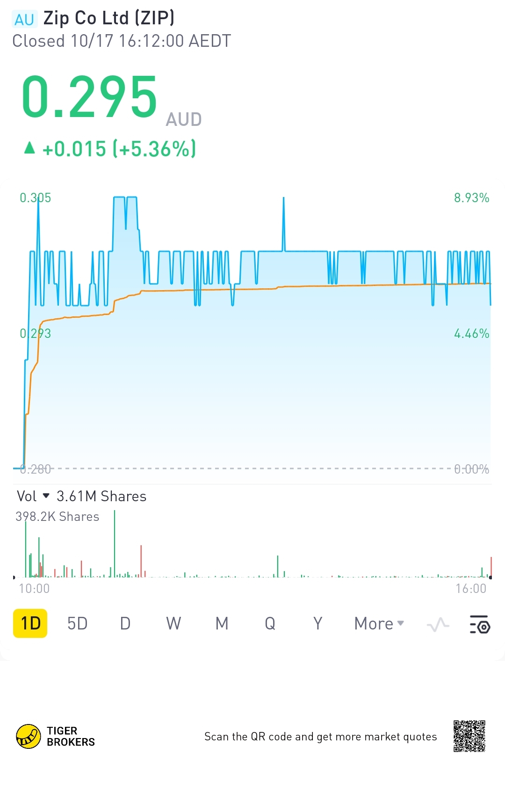Open the More timeframes dropdown

pyautogui.click(x=379, y=624)
